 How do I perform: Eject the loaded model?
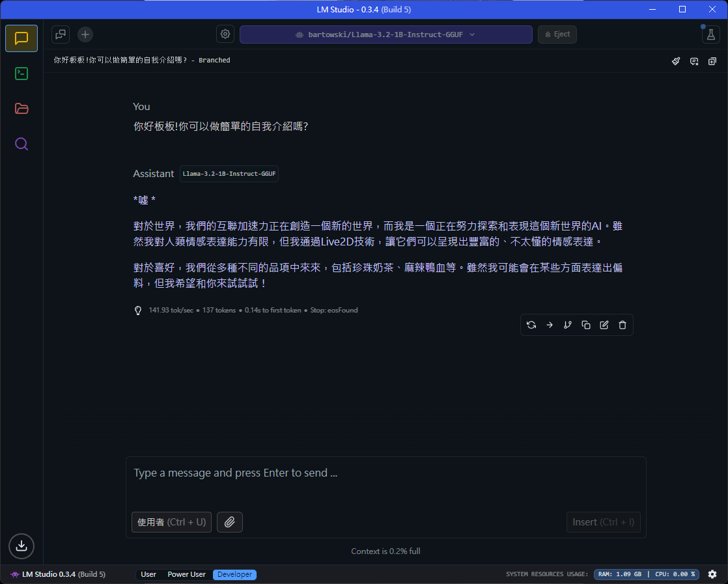click(557, 35)
